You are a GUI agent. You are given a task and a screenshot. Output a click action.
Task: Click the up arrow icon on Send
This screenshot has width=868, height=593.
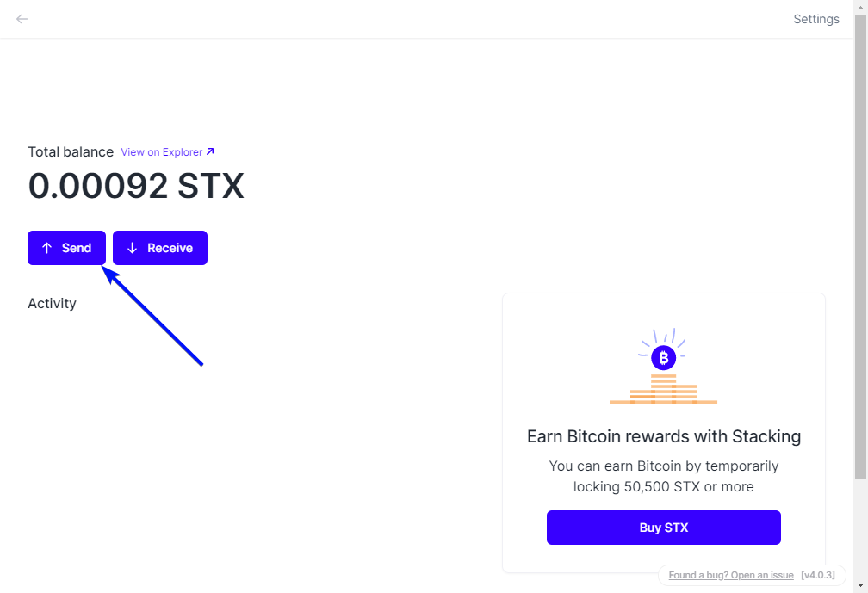(47, 248)
